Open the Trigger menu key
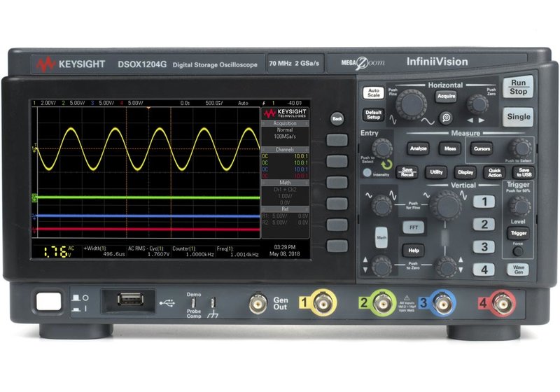560x392 pixels. click(518, 233)
